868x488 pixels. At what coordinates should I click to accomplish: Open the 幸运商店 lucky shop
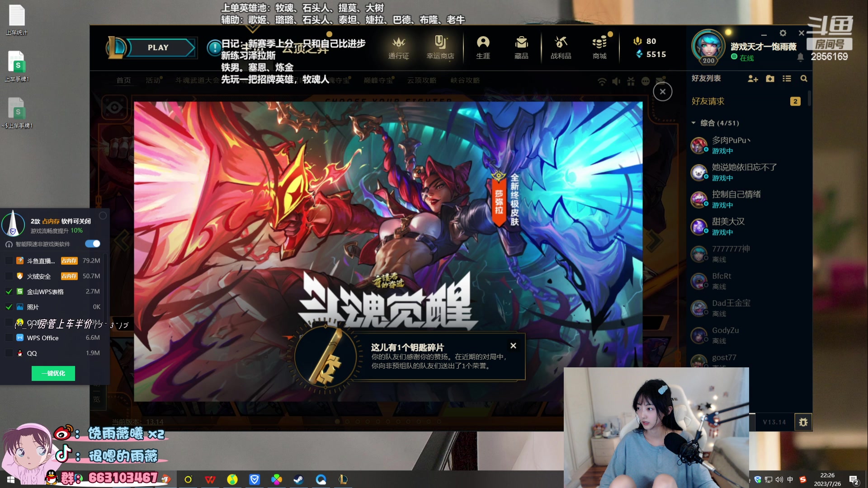click(x=440, y=48)
